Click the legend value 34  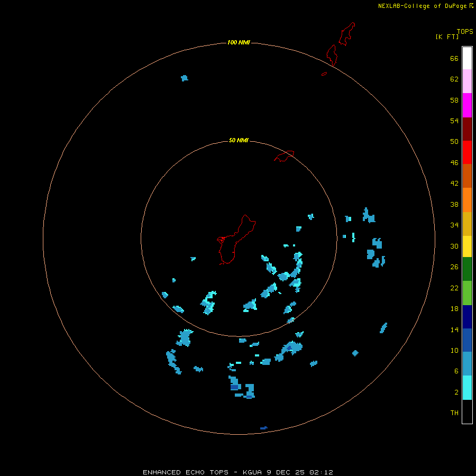click(x=454, y=225)
